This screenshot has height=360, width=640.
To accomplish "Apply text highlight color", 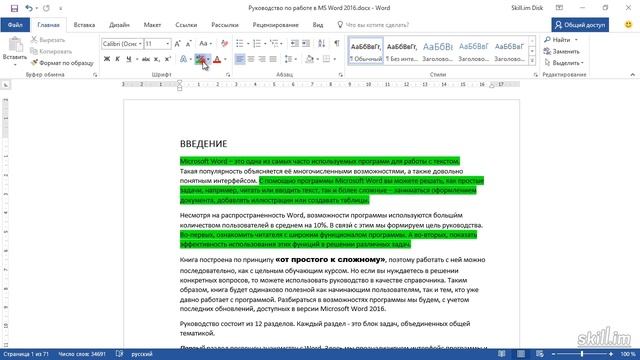I will click(200, 60).
